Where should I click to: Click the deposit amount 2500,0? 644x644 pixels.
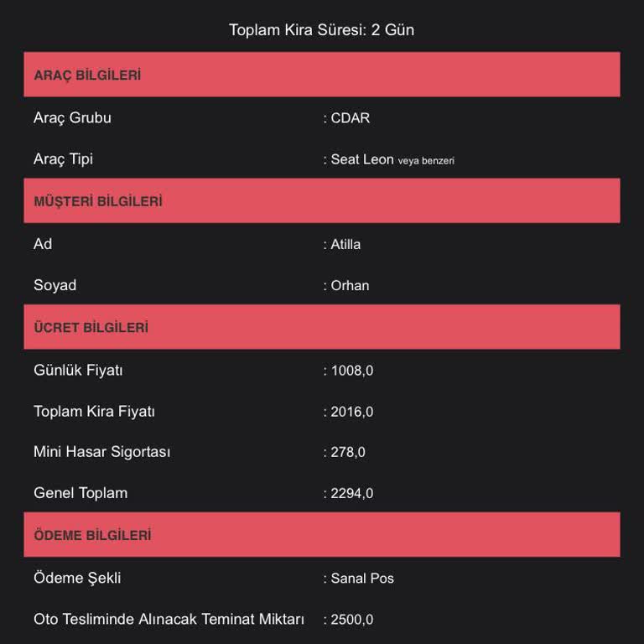click(x=352, y=621)
